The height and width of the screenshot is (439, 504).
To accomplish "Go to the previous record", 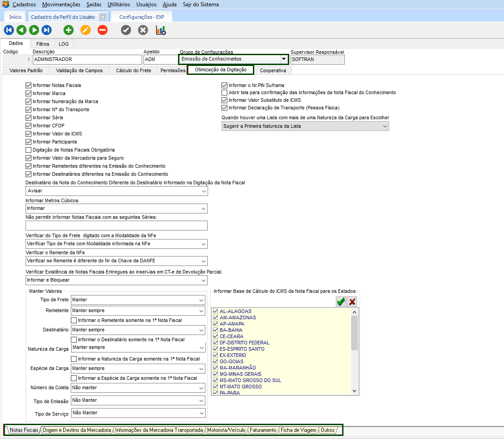I will pyautogui.click(x=22, y=30).
